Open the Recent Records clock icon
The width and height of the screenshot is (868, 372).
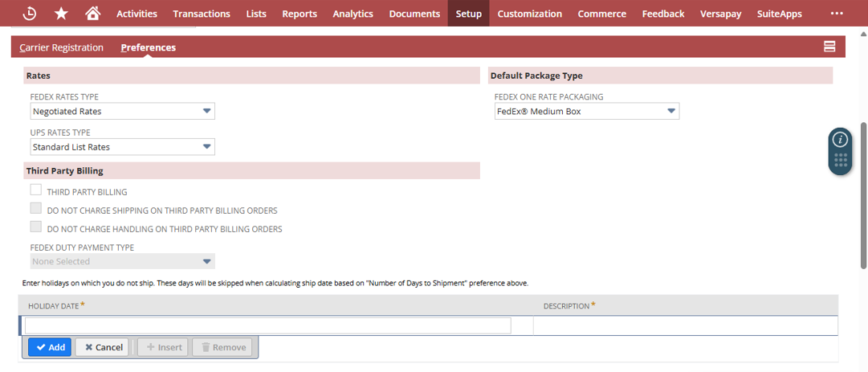pyautogui.click(x=29, y=14)
